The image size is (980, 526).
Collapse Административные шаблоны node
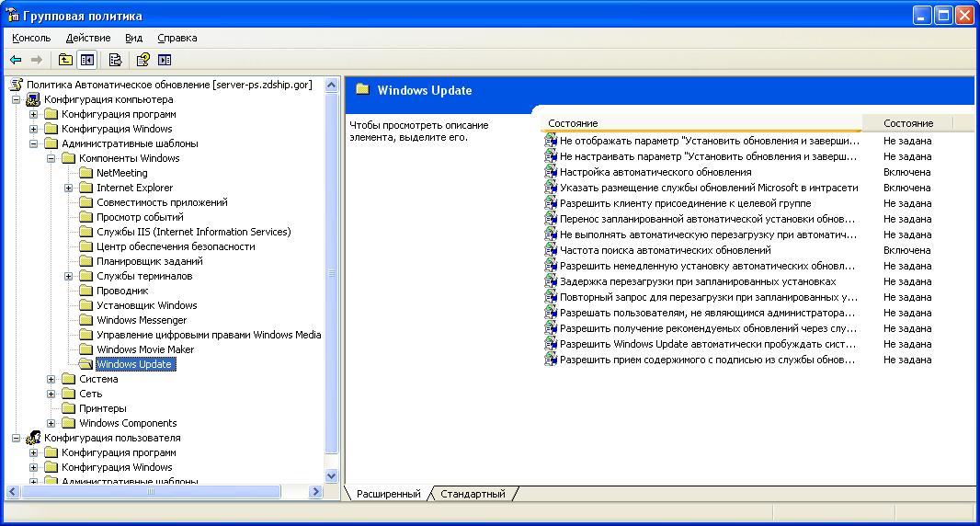tap(34, 143)
